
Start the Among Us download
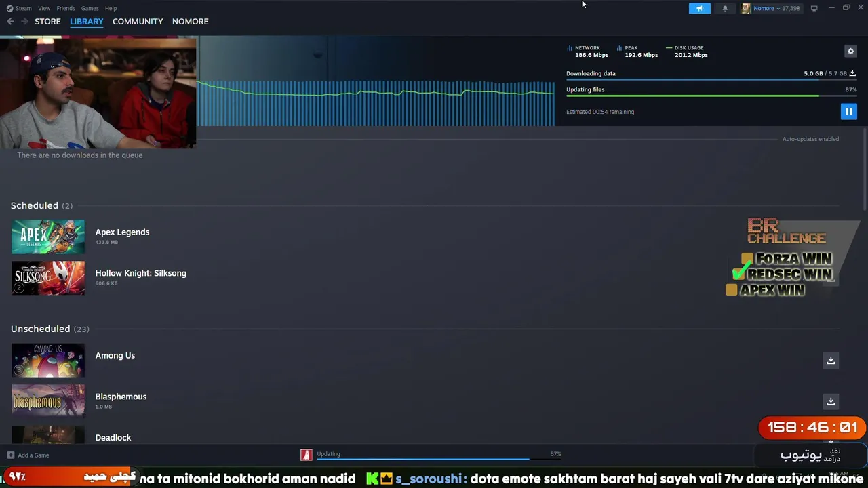(x=830, y=360)
